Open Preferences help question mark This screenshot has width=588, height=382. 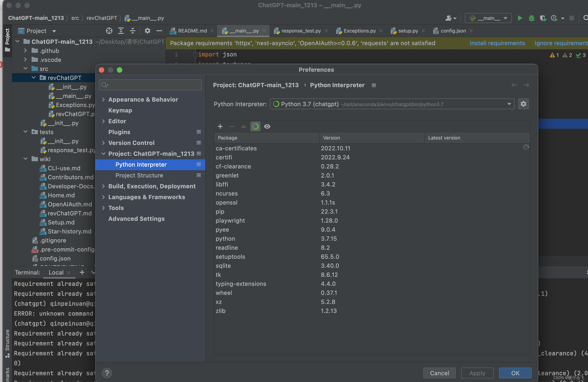click(107, 373)
